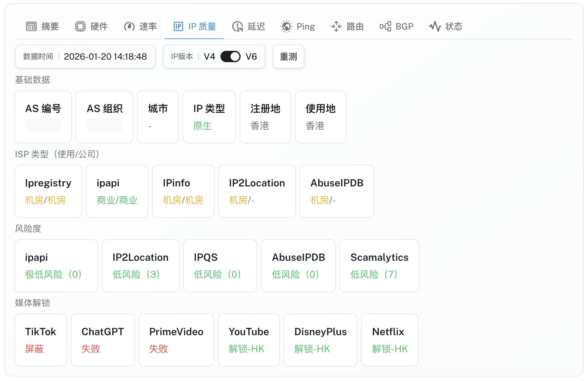
Task: Select the Scamalytics risk card
Action: point(379,266)
